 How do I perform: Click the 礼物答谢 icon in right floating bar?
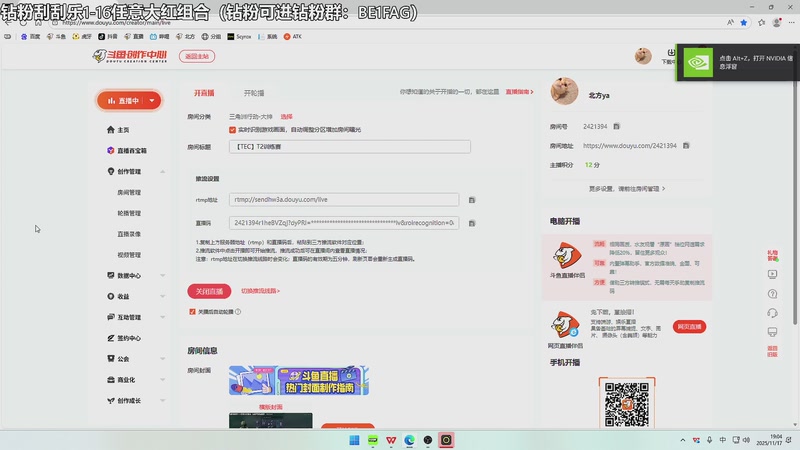[772, 256]
